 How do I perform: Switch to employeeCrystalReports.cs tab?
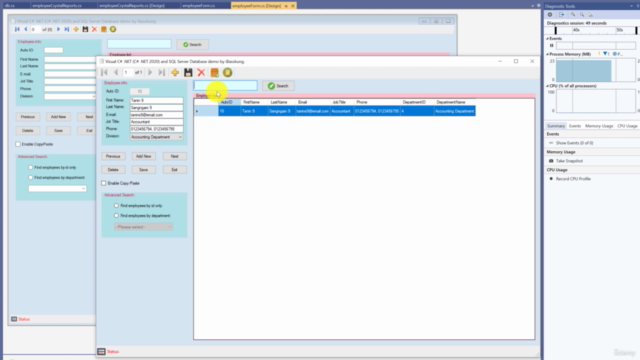pos(57,6)
